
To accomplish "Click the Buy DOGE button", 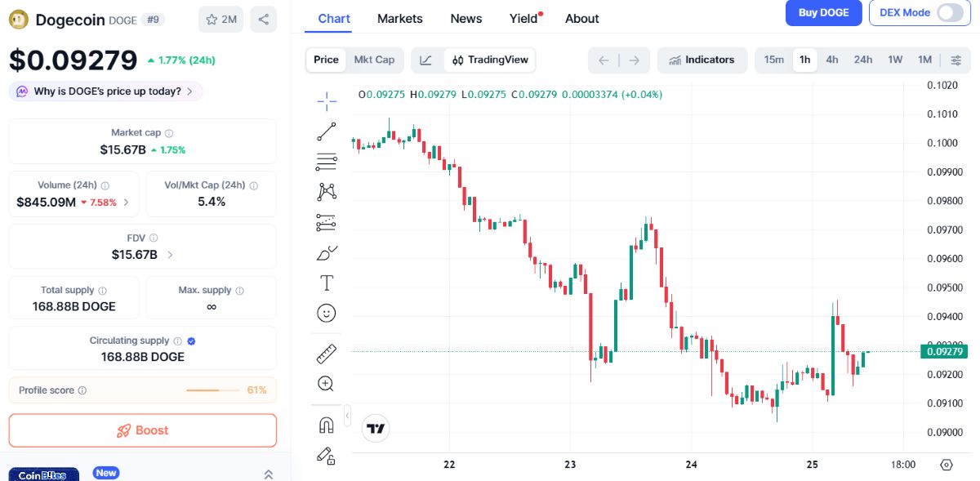I will pyautogui.click(x=823, y=12).
